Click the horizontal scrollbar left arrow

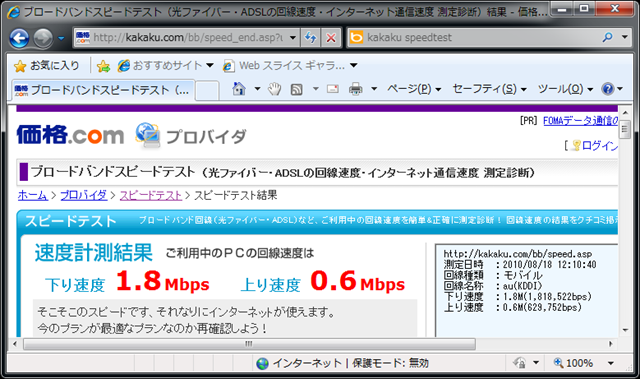click(15, 344)
